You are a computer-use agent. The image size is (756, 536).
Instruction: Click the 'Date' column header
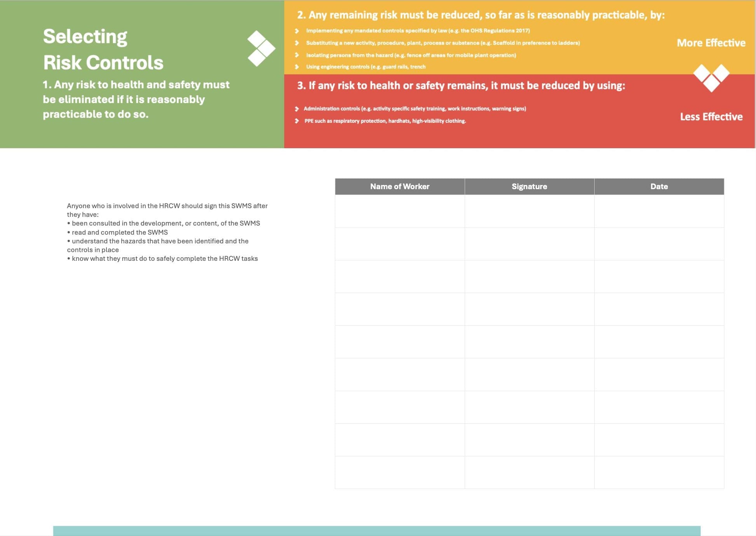659,187
